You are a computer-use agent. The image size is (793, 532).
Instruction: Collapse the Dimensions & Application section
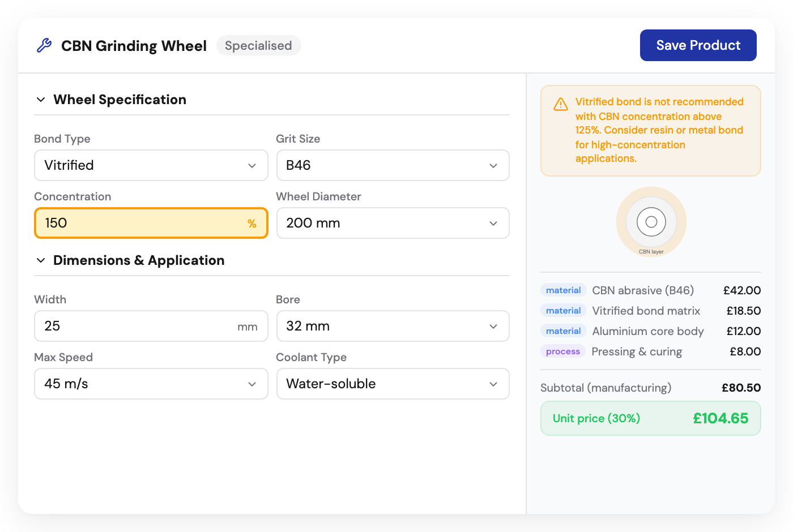coord(40,260)
